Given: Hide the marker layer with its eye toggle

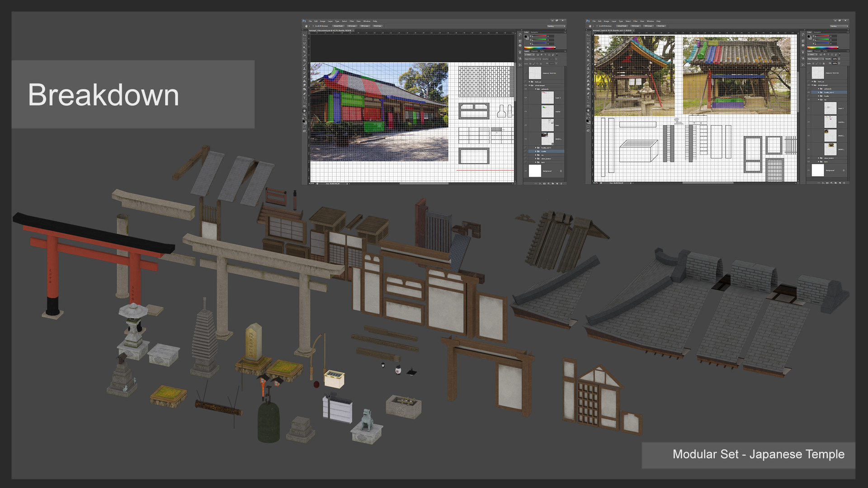Looking at the screenshot, I should (x=526, y=111).
